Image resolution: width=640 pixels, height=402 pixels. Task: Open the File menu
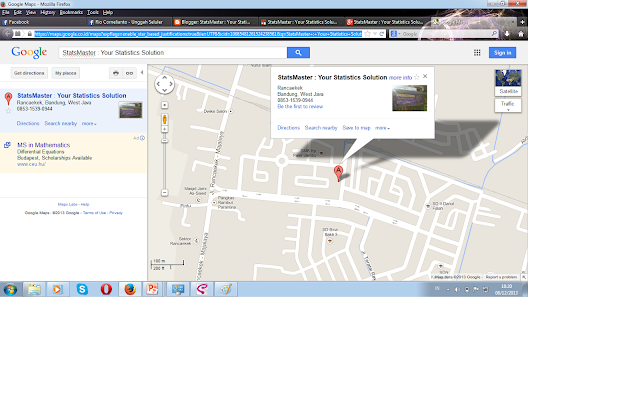click(x=5, y=12)
